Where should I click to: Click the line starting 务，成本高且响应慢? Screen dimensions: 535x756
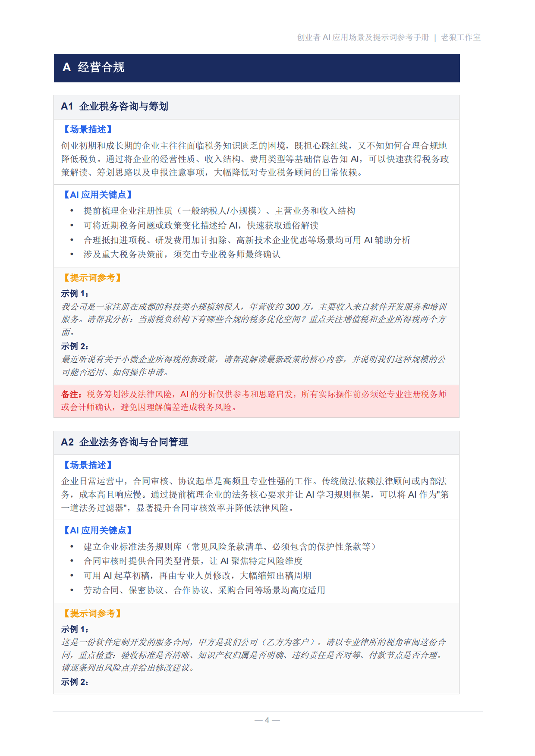coord(255,495)
